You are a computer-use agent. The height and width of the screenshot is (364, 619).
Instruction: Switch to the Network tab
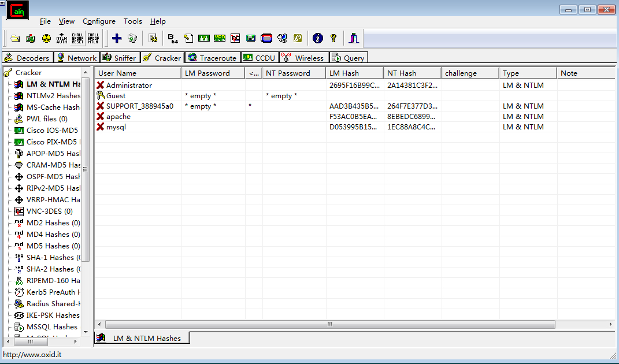click(x=77, y=58)
